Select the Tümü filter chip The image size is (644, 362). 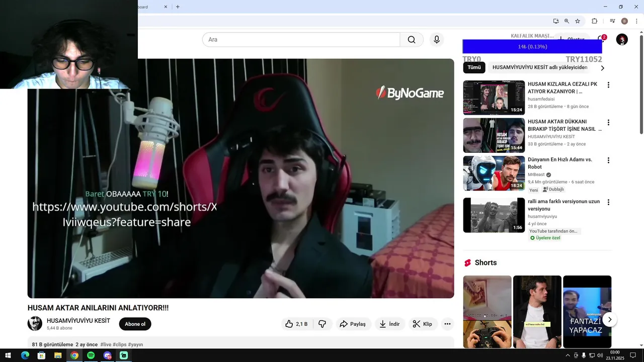tap(474, 67)
